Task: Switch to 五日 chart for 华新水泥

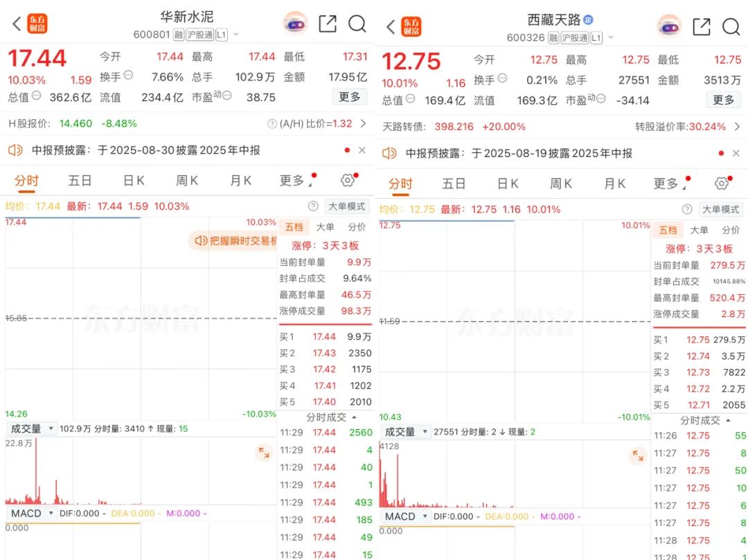Action: coord(80,181)
